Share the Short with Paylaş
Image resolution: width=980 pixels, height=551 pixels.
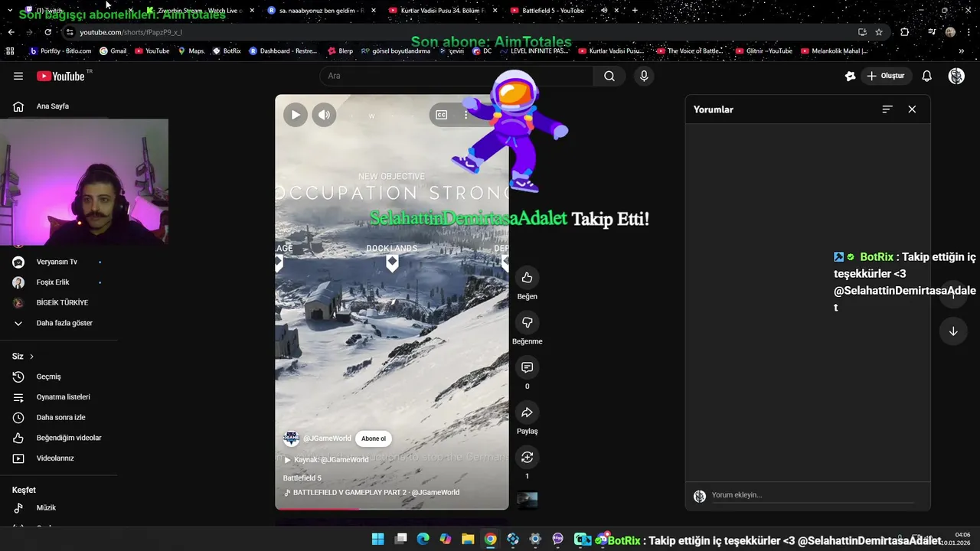click(527, 412)
